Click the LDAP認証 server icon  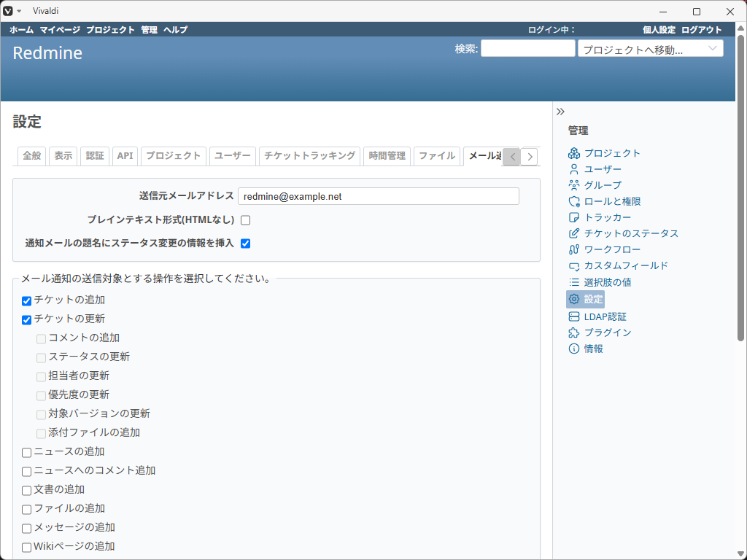pyautogui.click(x=574, y=316)
